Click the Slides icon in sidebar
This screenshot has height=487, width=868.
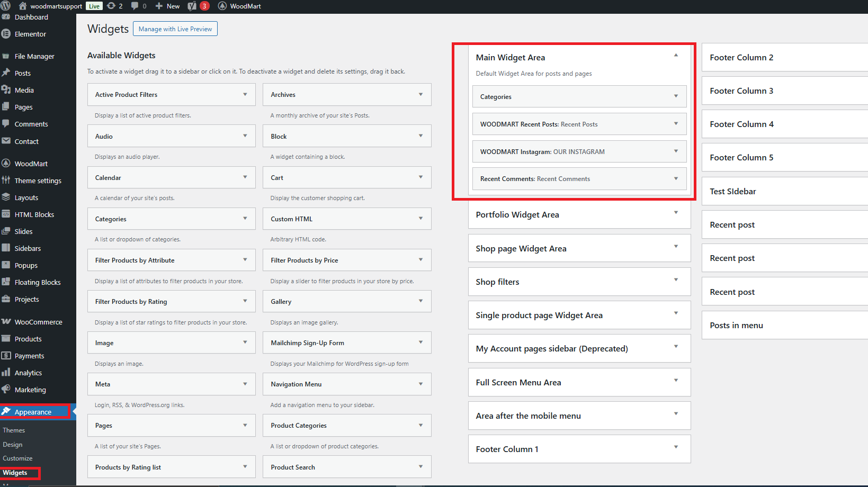[x=6, y=231]
